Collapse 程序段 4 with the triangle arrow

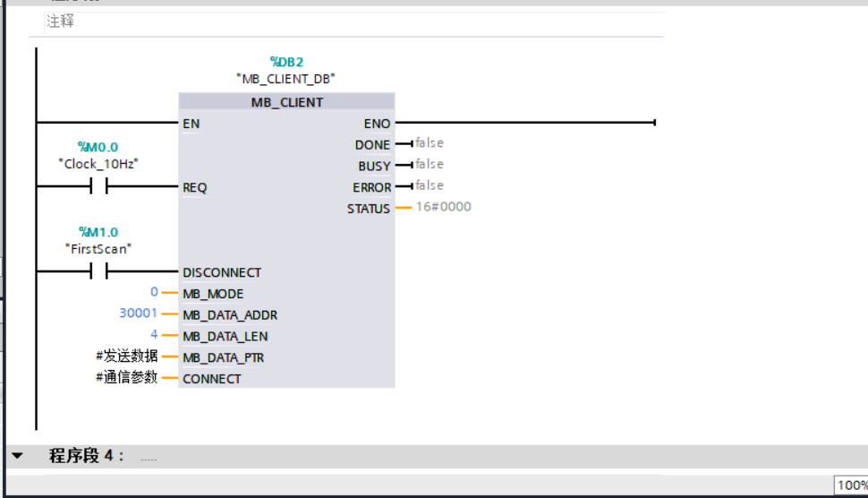point(17,456)
